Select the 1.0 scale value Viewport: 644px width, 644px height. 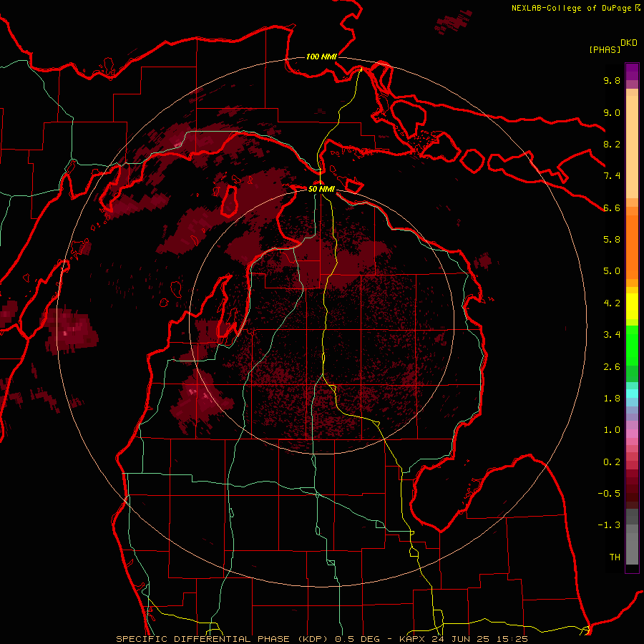(x=612, y=429)
